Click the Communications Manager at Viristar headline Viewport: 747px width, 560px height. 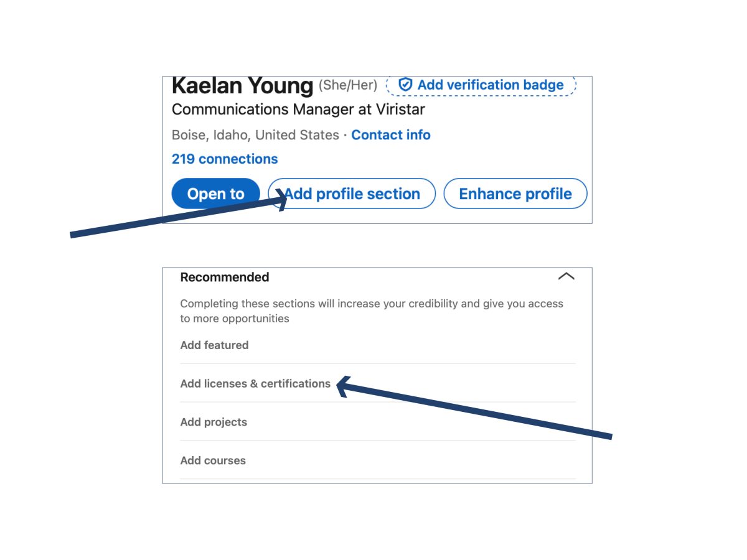click(298, 110)
